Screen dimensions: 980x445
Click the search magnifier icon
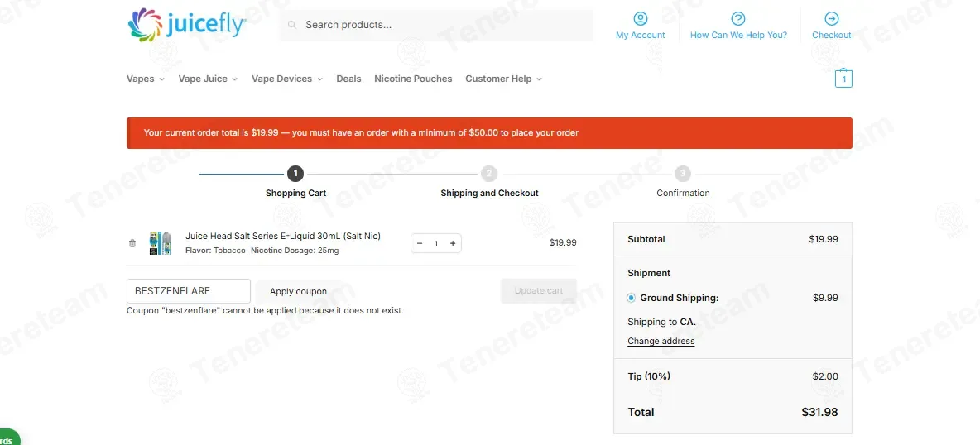pyautogui.click(x=292, y=25)
